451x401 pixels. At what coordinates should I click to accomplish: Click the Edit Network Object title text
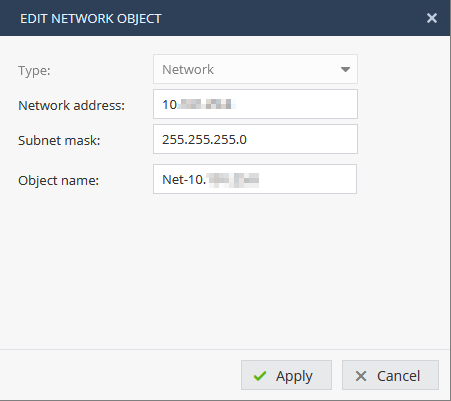pos(91,19)
